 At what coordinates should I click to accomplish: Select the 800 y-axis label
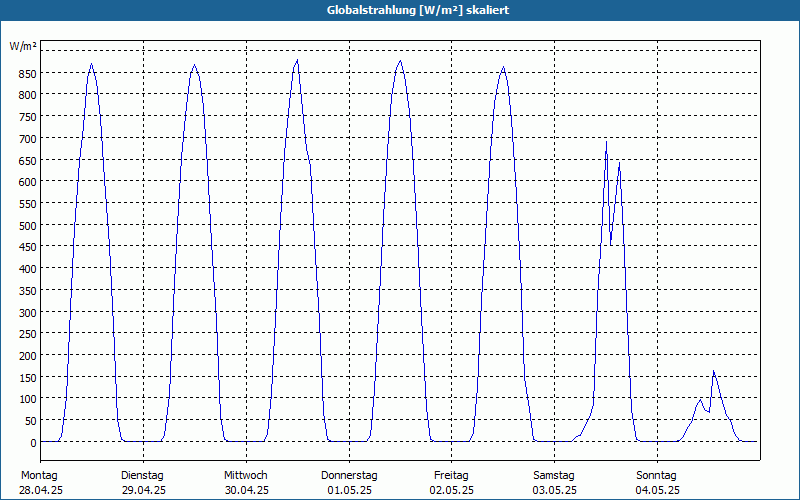(27, 95)
